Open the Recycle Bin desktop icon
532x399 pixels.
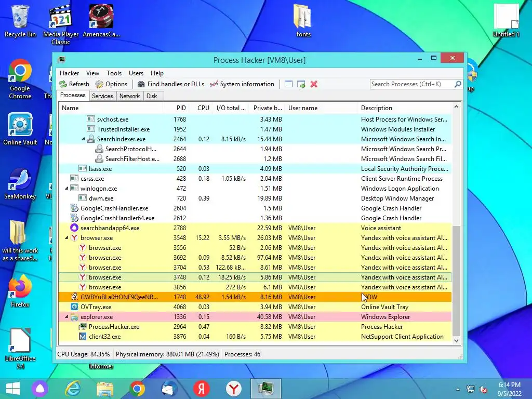[20, 21]
